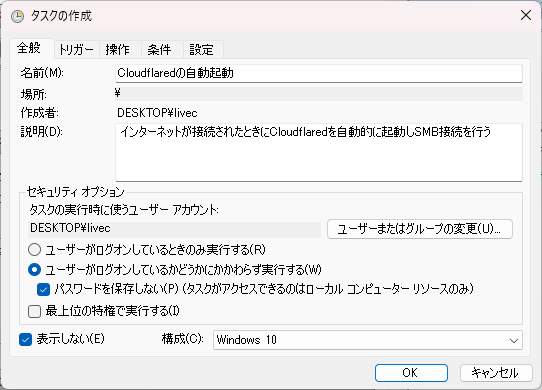Image resolution: width=542 pixels, height=390 pixels.
Task: Select the 全般 tab
Action: pyautogui.click(x=29, y=48)
